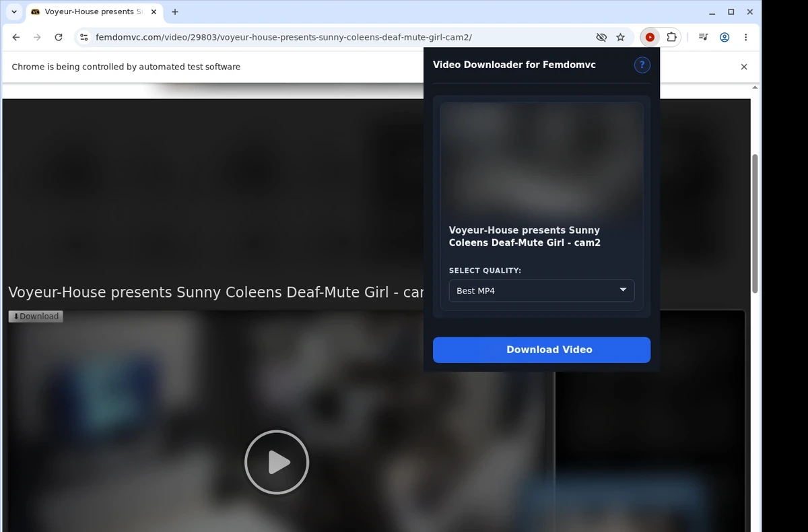Open the media controls icon in toolbar
808x532 pixels.
[703, 38]
